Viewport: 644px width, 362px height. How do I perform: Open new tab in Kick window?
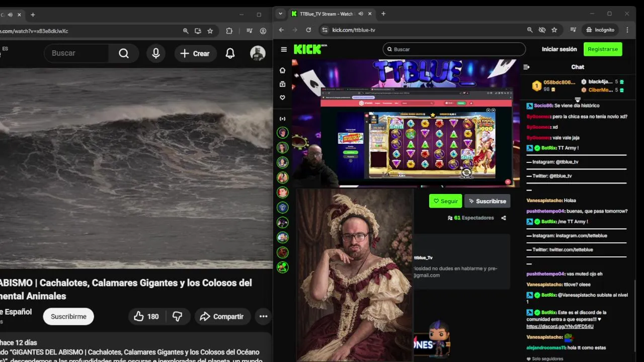[x=383, y=14]
